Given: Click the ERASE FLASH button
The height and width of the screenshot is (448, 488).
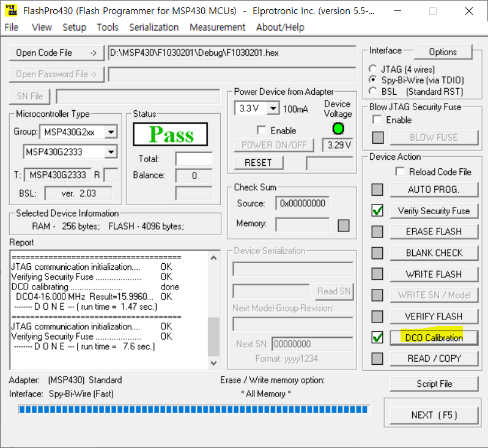Looking at the screenshot, I should (x=434, y=232).
